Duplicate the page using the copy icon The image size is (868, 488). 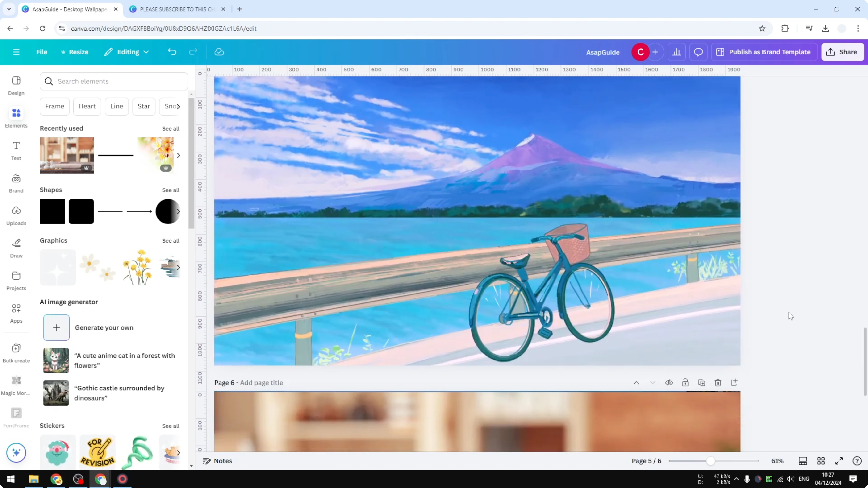tap(701, 383)
